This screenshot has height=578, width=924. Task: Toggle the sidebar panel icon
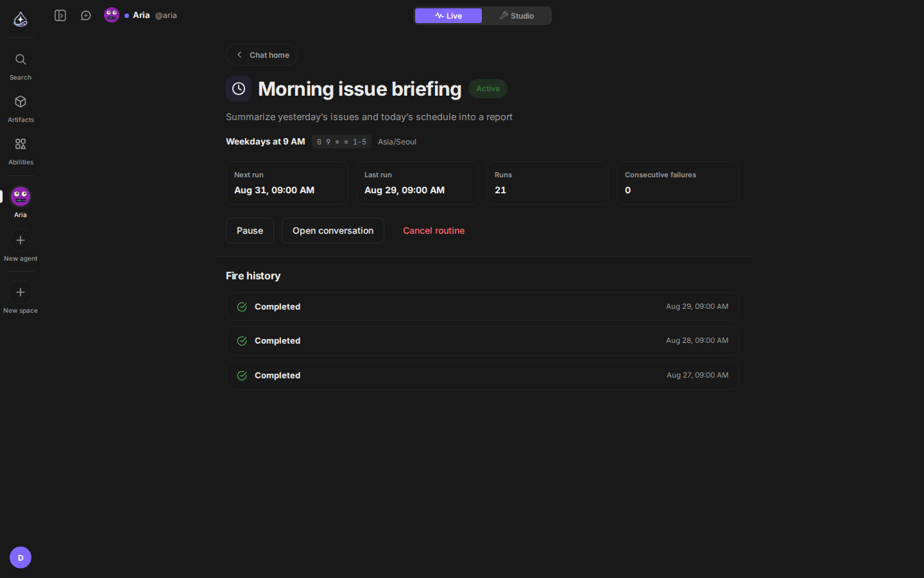[60, 15]
